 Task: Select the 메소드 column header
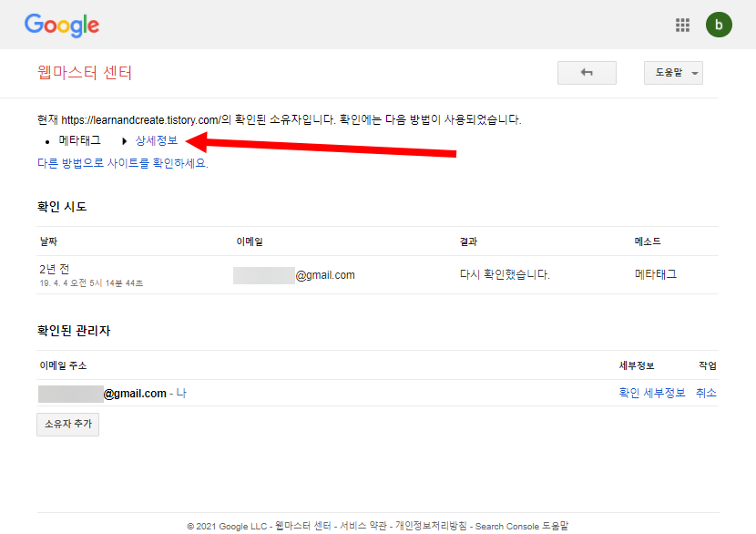pyautogui.click(x=648, y=241)
